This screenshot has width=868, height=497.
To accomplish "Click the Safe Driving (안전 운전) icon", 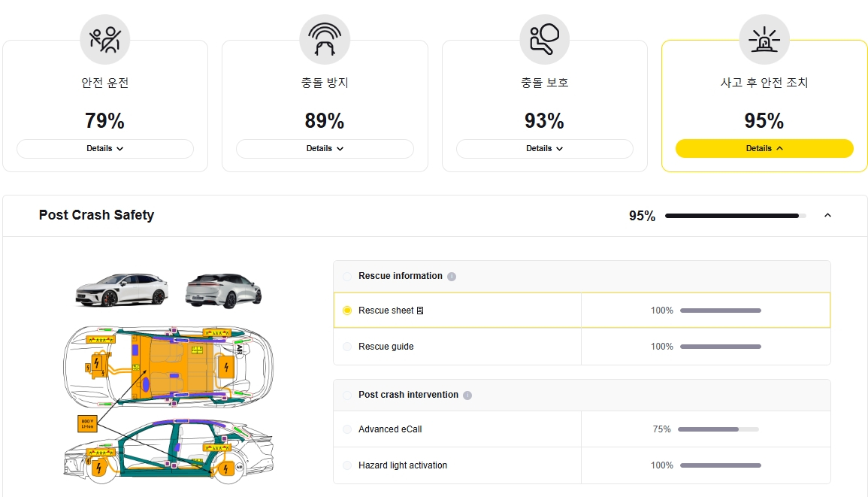I will click(x=105, y=40).
